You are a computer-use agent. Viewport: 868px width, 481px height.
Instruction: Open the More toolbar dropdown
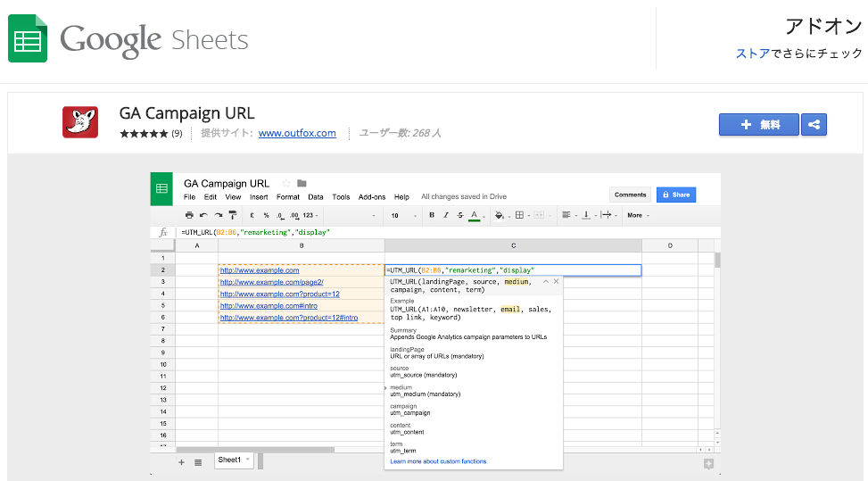[x=638, y=215]
